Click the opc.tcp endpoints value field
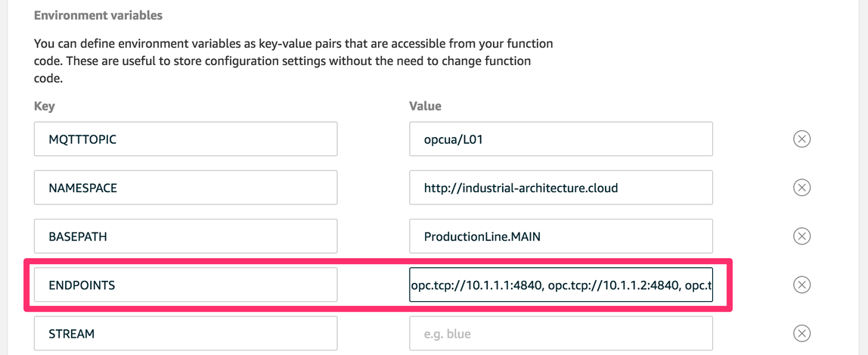Screen dimensions: 868x355 [x=560, y=285]
